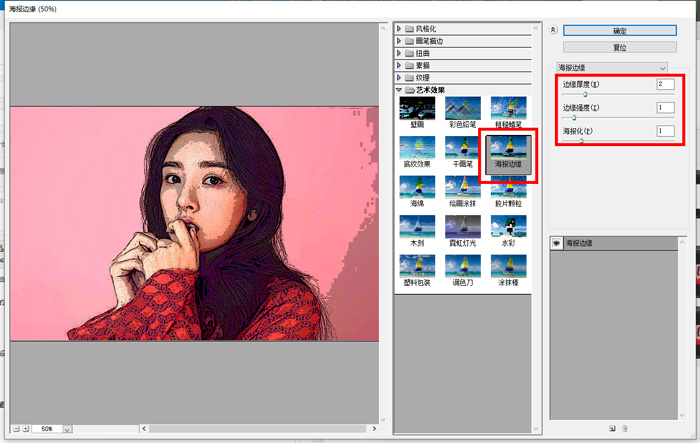Click the 边缘厚度 slider handle
Screen dimensions: 700x443
coord(585,94)
